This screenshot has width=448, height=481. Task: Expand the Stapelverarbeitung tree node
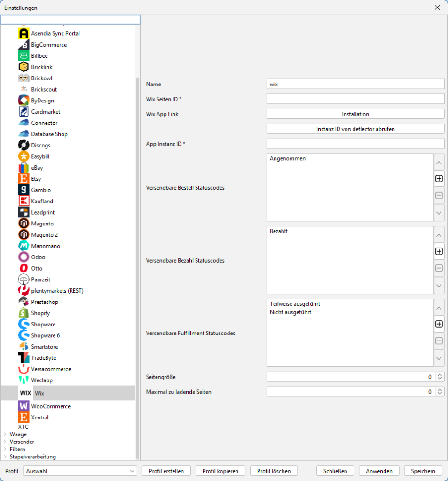point(5,457)
